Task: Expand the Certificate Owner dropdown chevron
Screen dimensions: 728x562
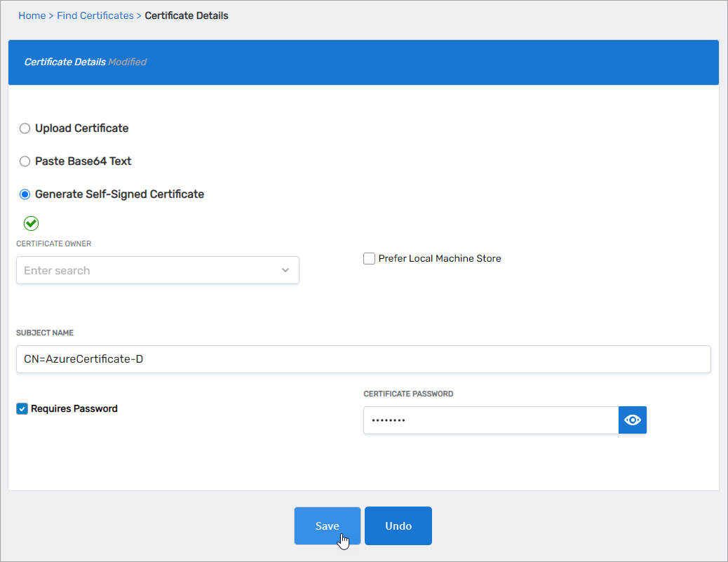Action: pos(285,270)
